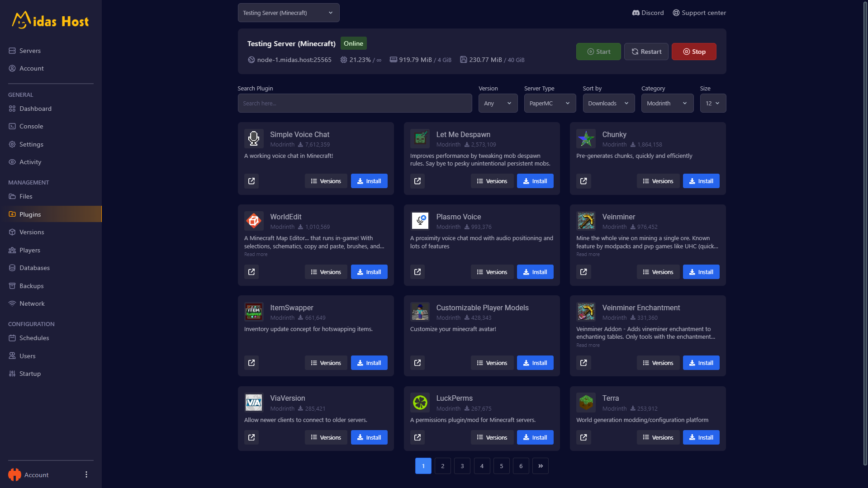Open the Discord link
Image resolution: width=868 pixels, height=488 pixels.
pos(648,13)
